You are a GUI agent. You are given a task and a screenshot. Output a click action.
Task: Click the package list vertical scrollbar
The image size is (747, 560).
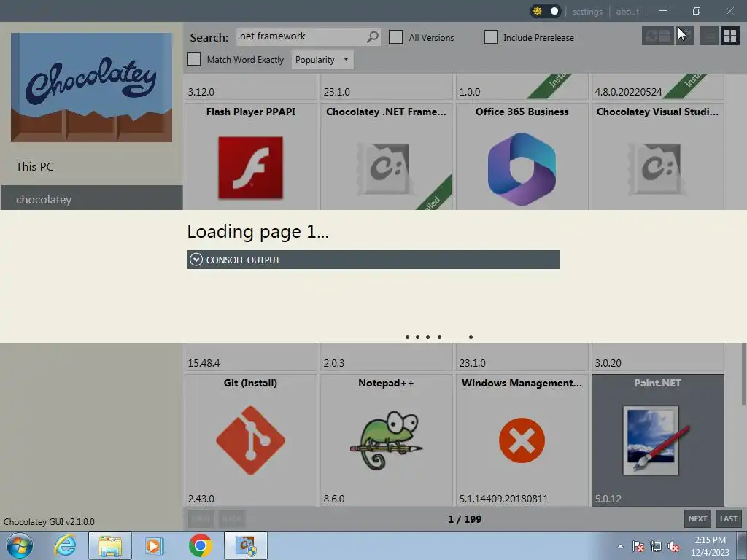743,375
